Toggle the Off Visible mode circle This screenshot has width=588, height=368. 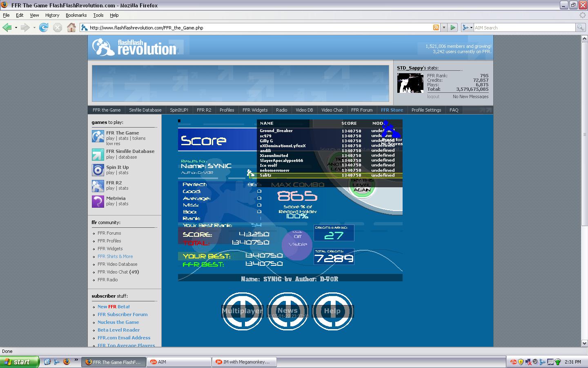click(x=297, y=245)
